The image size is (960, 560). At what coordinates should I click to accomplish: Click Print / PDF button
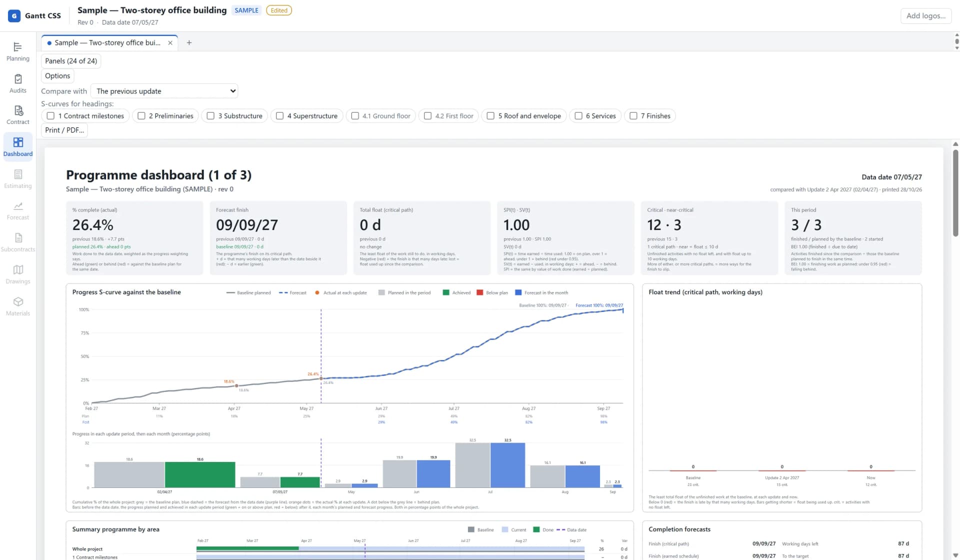click(64, 130)
